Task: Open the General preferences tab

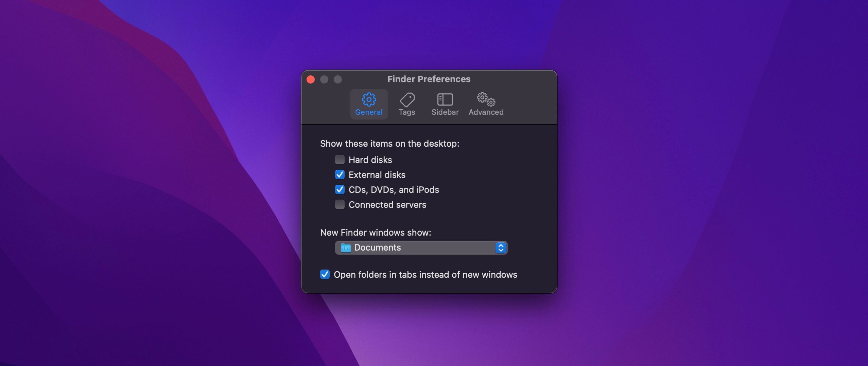Action: (x=369, y=104)
